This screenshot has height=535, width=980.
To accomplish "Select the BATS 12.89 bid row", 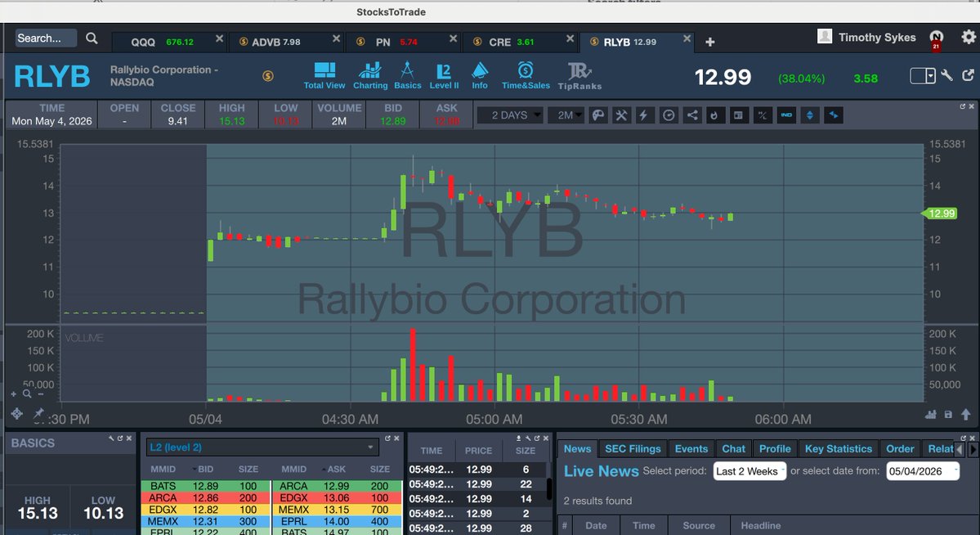I will 206,486.
